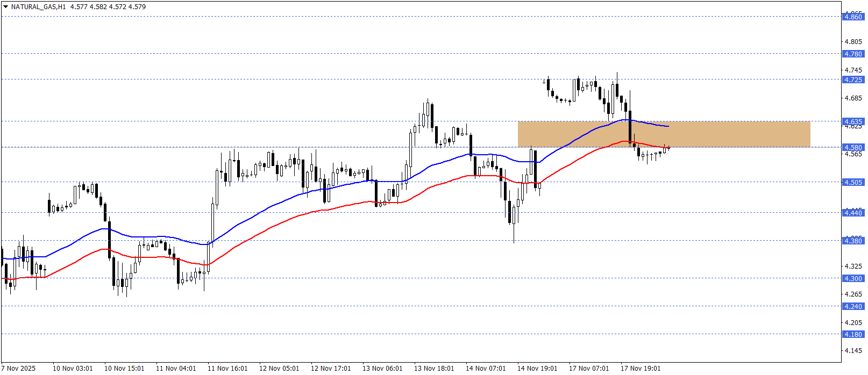
Task: Click the triangle arrow beside NATURAL_GAS,H1
Action: 5,7
